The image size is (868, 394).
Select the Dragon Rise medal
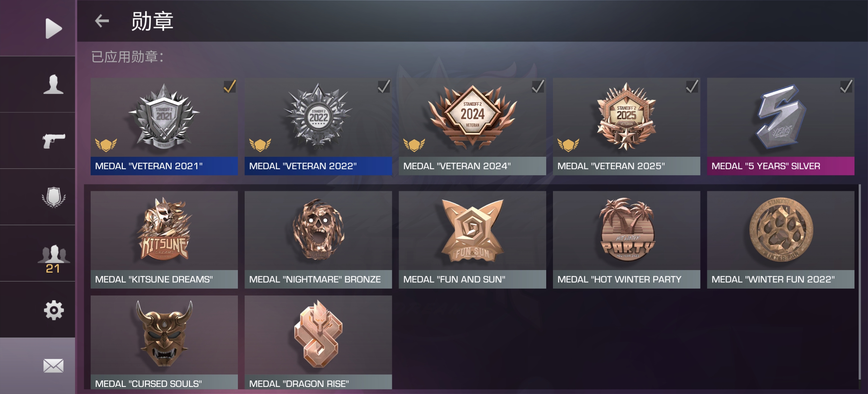click(x=318, y=342)
